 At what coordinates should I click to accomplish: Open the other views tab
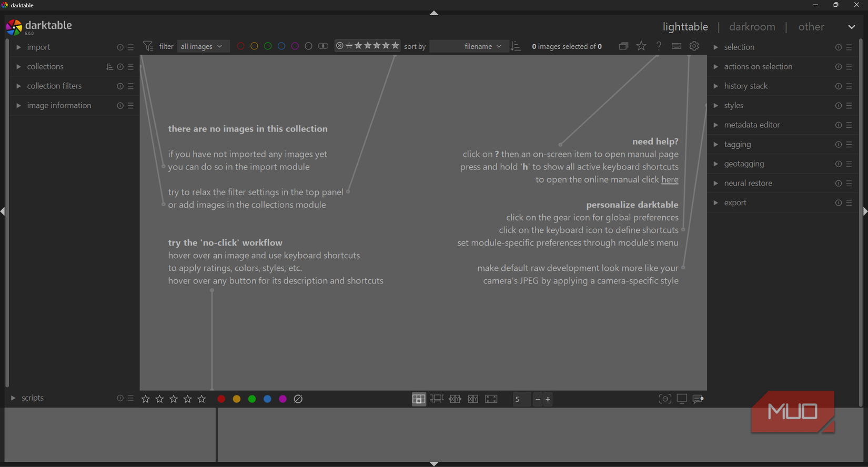coord(811,27)
